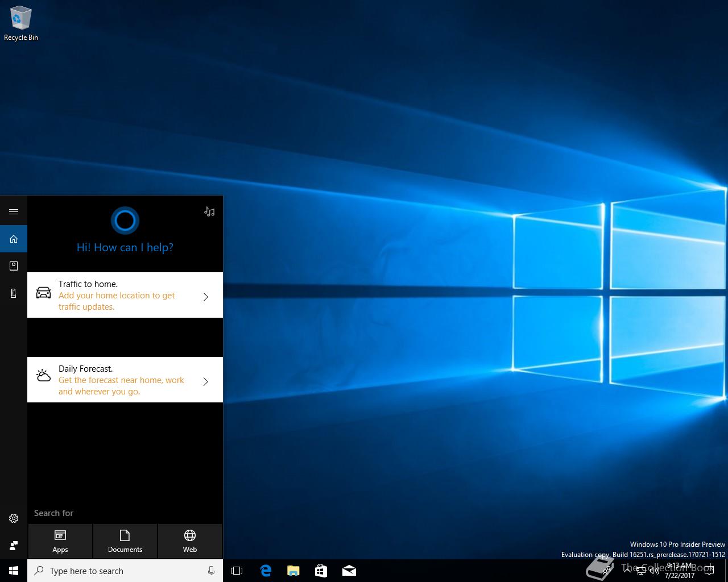Viewport: 728px width, 582px height.
Task: Open Task View from taskbar
Action: tap(237, 571)
